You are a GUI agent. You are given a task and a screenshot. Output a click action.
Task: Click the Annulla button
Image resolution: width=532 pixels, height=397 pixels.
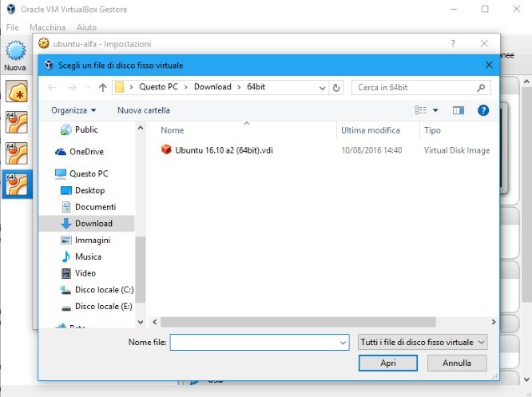click(x=456, y=363)
